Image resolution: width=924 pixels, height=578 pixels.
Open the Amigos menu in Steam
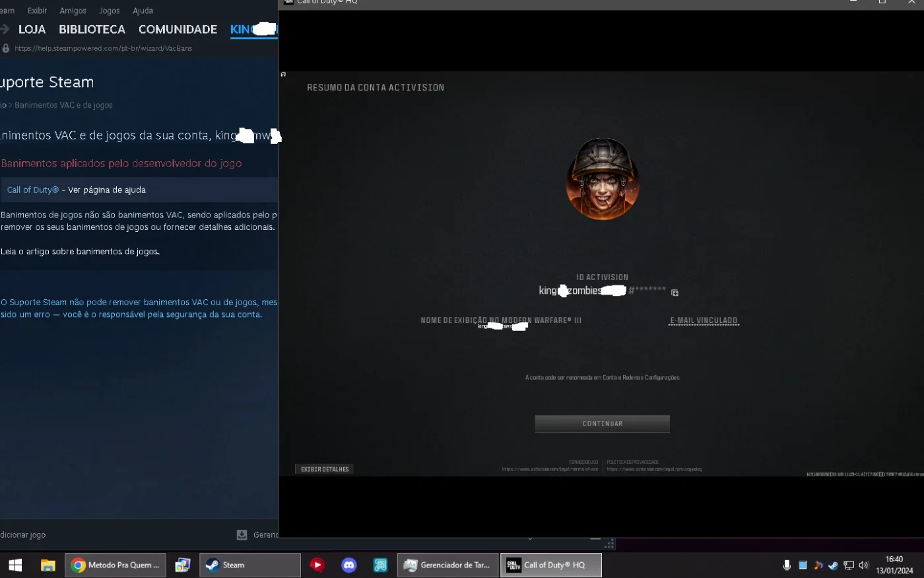point(73,11)
